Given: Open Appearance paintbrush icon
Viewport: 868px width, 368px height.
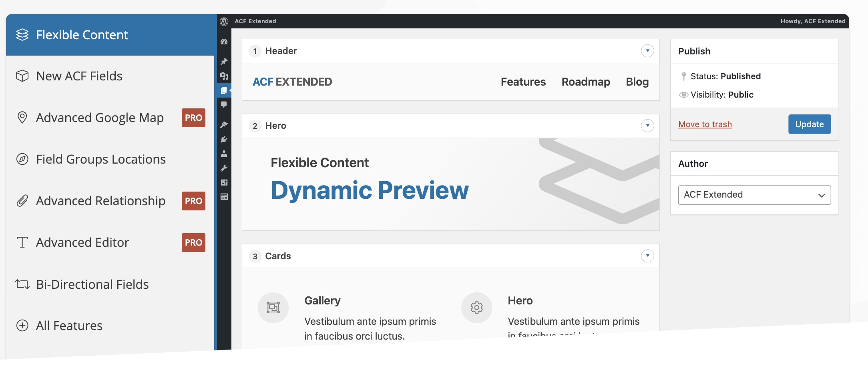Looking at the screenshot, I should 224,125.
